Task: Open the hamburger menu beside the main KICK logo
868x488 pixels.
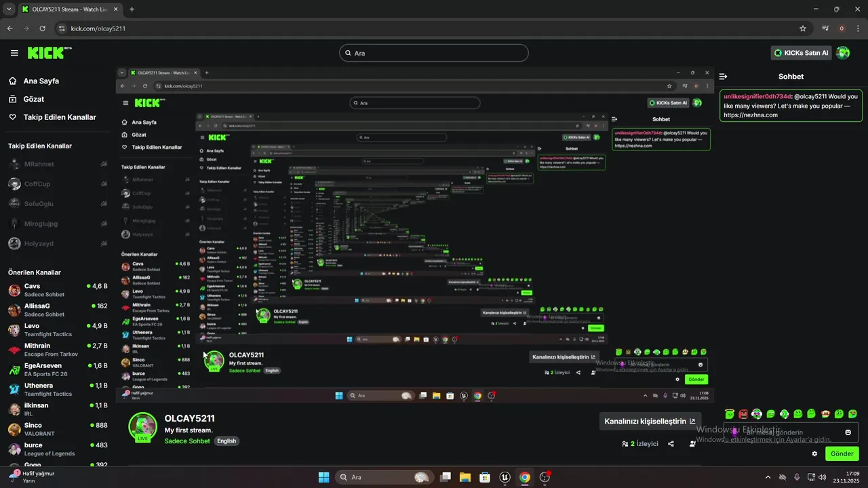Action: tap(14, 53)
